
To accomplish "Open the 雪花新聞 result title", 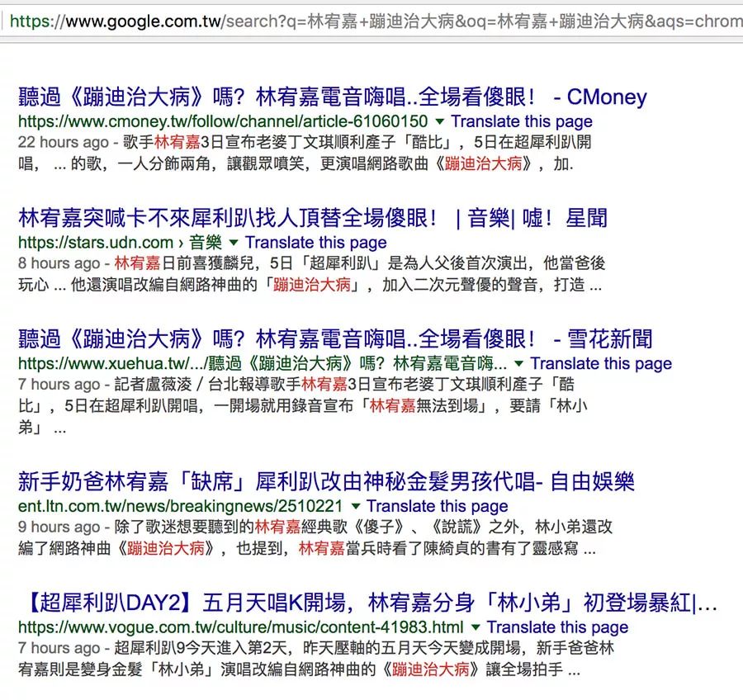I will coord(335,339).
